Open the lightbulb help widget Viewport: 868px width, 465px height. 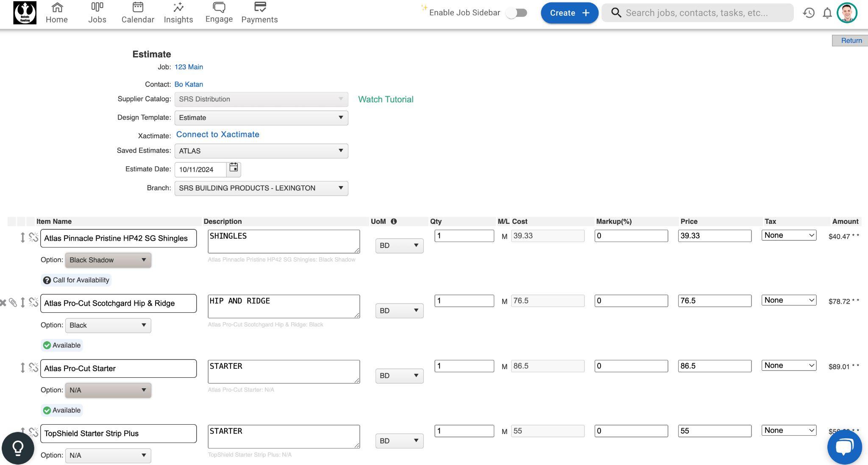point(18,448)
